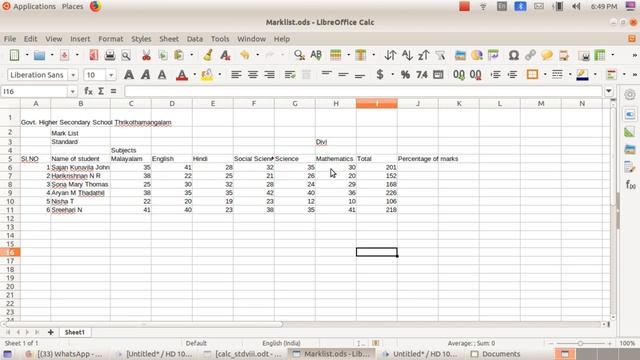Open Highlighting Color dropdown arrow
This screenshot has width=640, height=360.
220,75
